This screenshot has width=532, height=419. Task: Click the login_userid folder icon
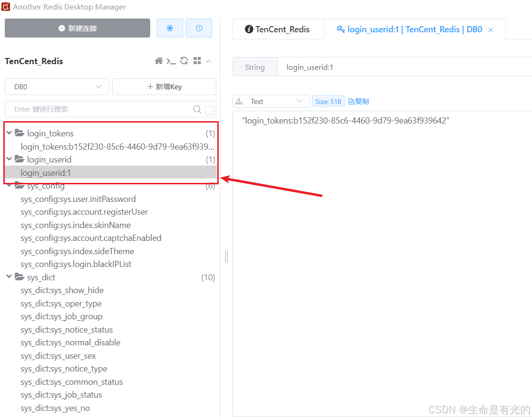pyautogui.click(x=19, y=159)
